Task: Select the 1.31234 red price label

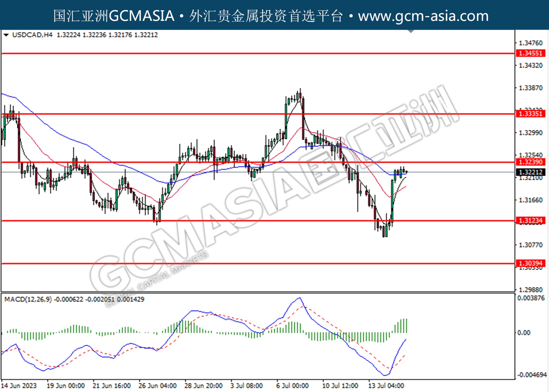Action: [x=530, y=220]
